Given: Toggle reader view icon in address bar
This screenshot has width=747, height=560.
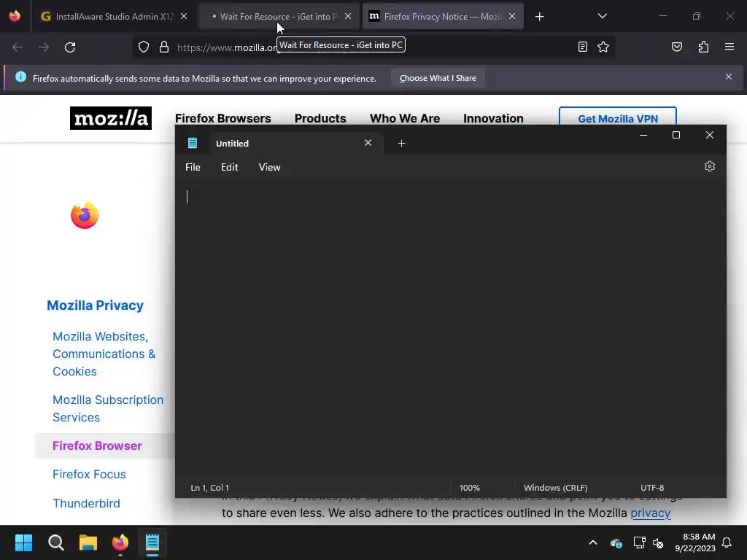Looking at the screenshot, I should [582, 47].
